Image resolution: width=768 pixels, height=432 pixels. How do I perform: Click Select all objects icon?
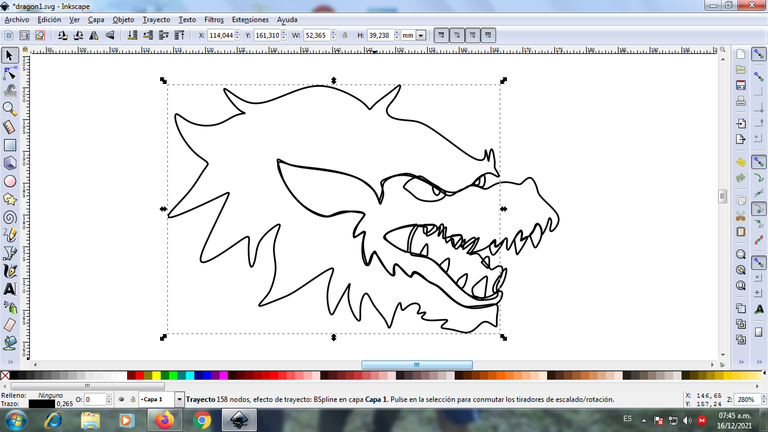[9, 35]
